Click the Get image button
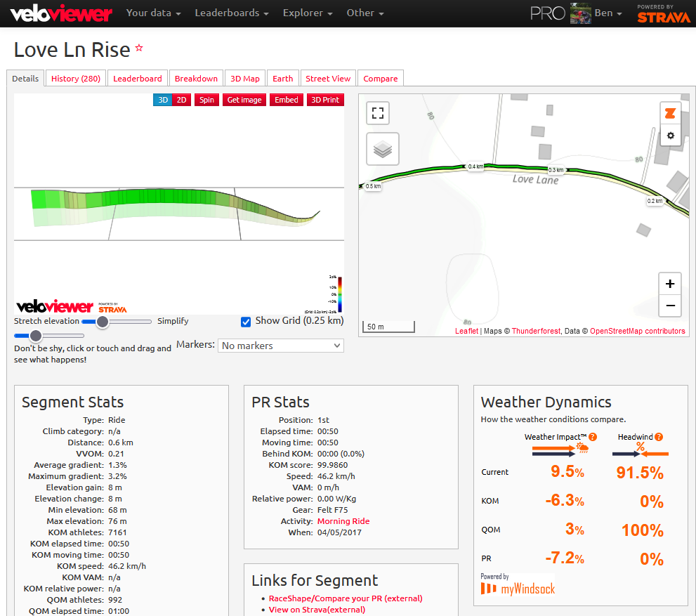The width and height of the screenshot is (696, 616). point(244,100)
